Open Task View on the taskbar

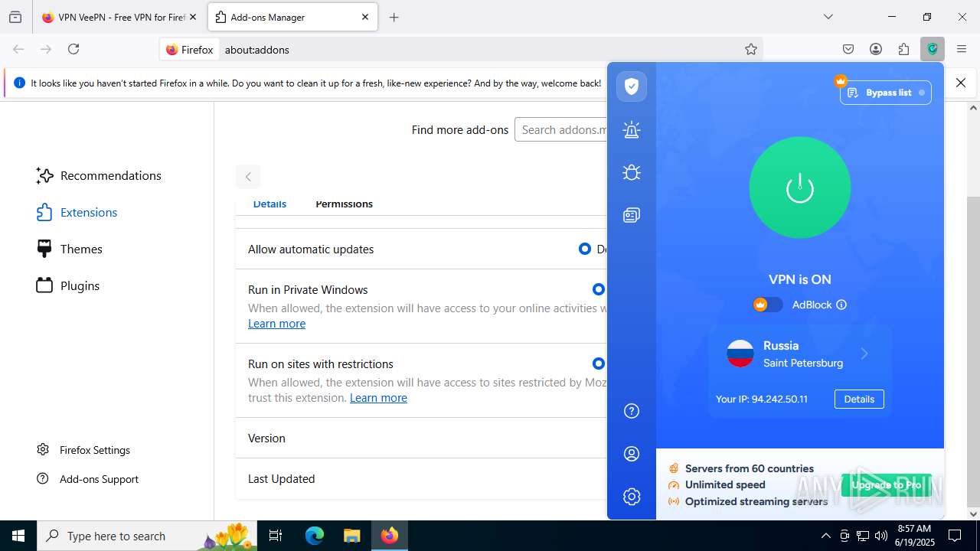pyautogui.click(x=276, y=536)
